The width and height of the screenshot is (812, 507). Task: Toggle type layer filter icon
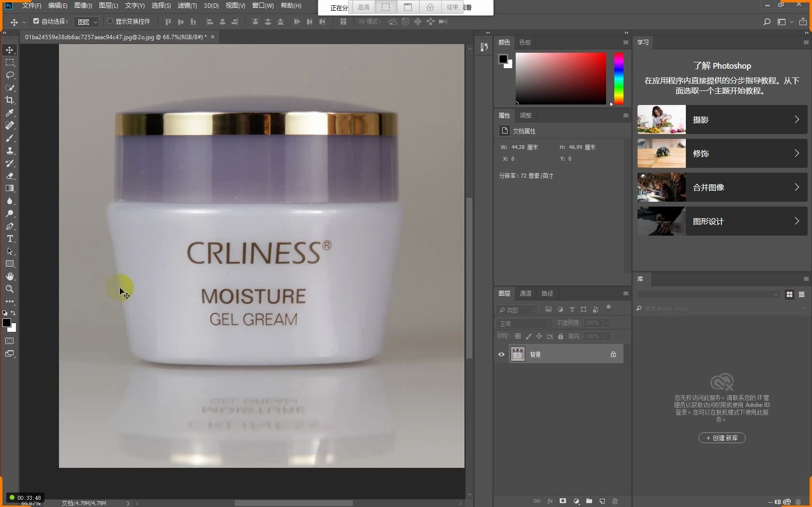[572, 310]
